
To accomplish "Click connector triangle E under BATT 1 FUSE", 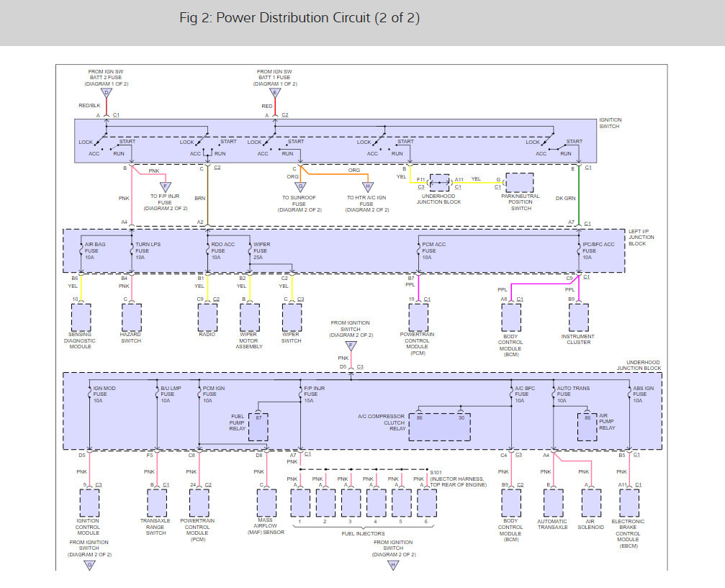I will (275, 94).
